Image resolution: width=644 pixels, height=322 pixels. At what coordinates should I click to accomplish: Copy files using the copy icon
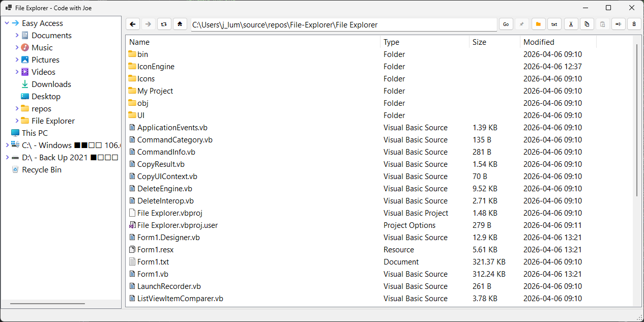coord(587,24)
